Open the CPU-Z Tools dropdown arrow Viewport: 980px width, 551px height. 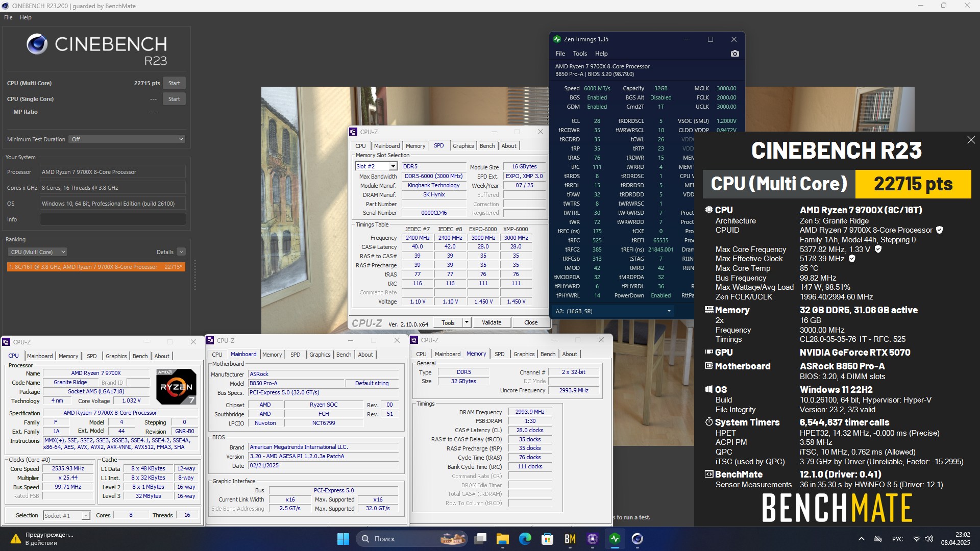pyautogui.click(x=466, y=322)
